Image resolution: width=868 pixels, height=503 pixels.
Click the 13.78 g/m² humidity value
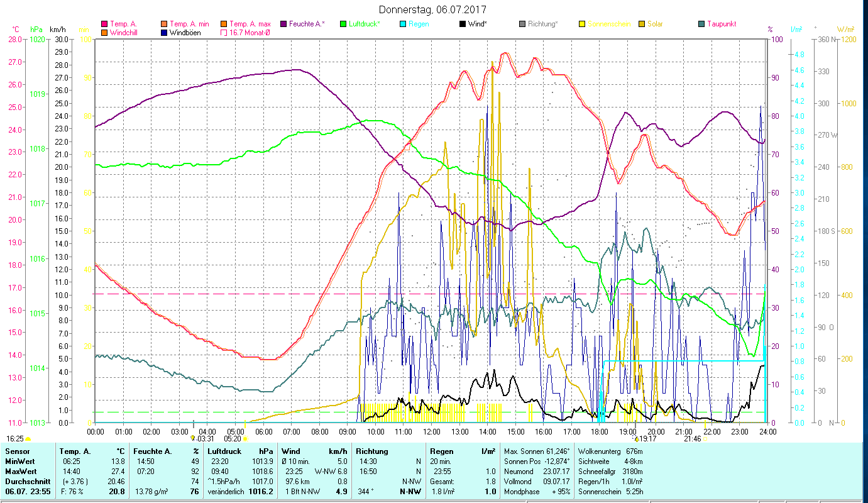pos(151,492)
